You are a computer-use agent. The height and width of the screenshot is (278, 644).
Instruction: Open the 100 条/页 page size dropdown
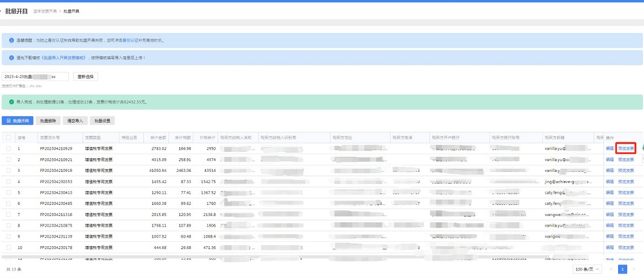pos(587,269)
